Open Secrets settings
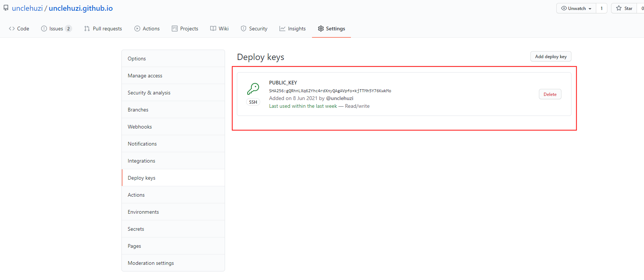 coord(173,229)
